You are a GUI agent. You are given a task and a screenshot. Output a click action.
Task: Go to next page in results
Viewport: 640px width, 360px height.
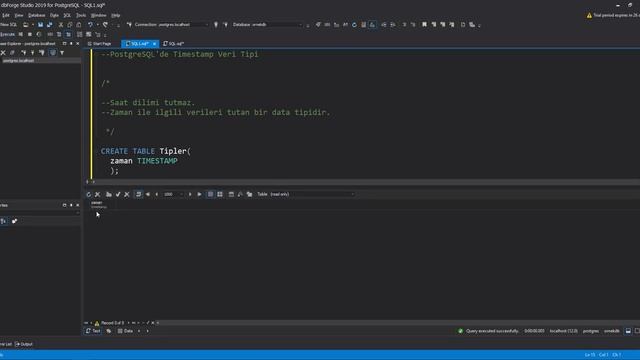[x=190, y=195]
